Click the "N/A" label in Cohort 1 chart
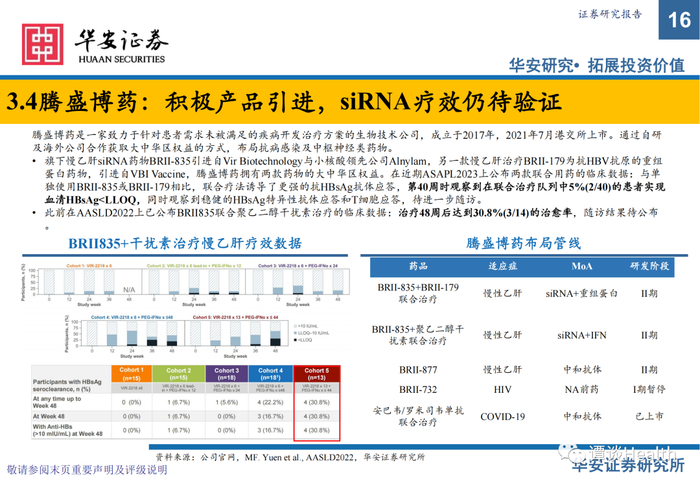The height and width of the screenshot is (485, 700). coord(129,290)
